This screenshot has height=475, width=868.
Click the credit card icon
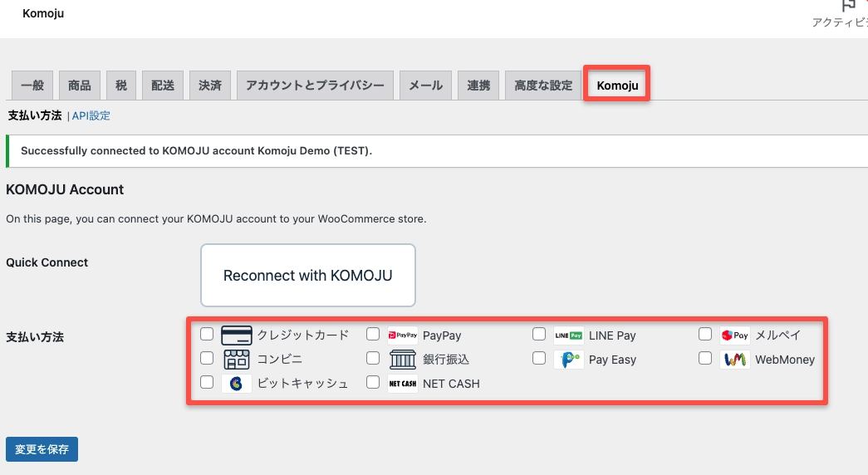(x=237, y=335)
